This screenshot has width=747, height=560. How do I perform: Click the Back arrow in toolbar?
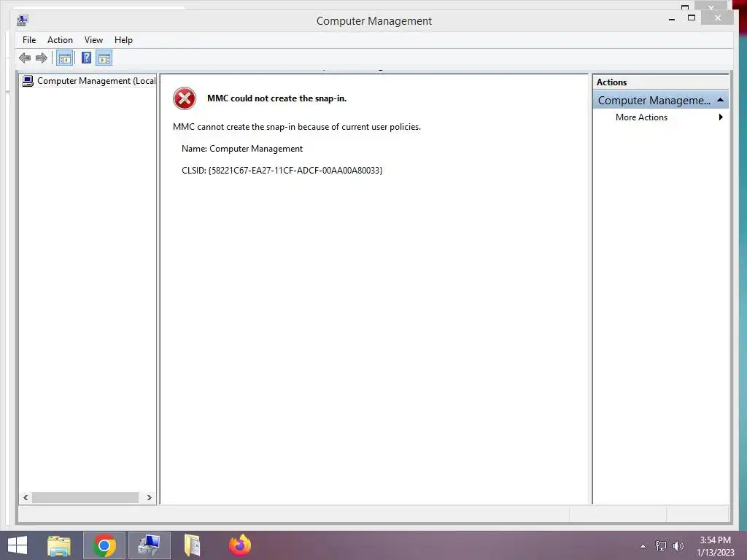(x=25, y=58)
